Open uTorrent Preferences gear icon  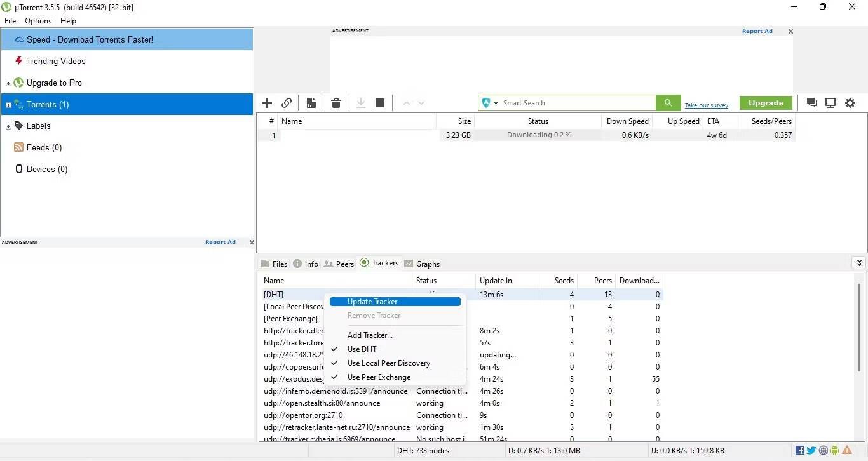coord(850,102)
